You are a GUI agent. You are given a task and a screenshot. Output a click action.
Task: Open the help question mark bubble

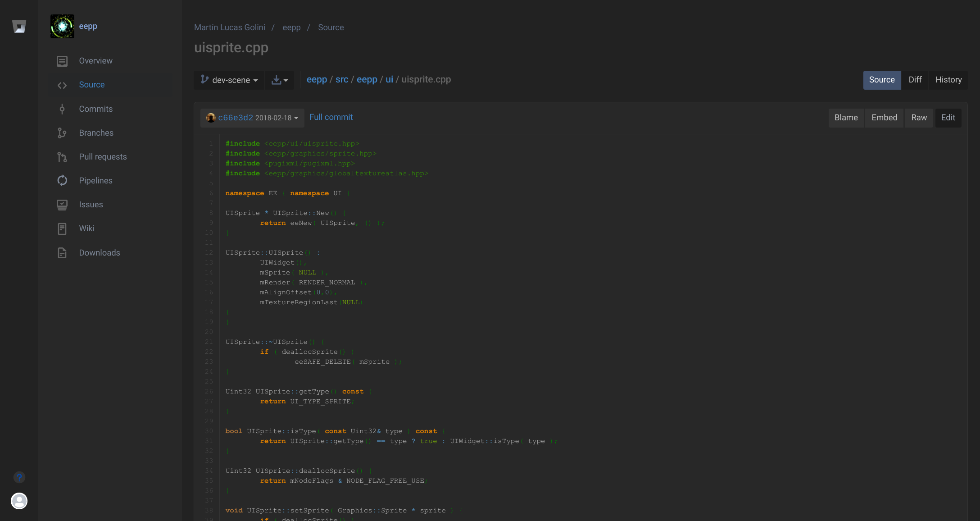coord(19,477)
